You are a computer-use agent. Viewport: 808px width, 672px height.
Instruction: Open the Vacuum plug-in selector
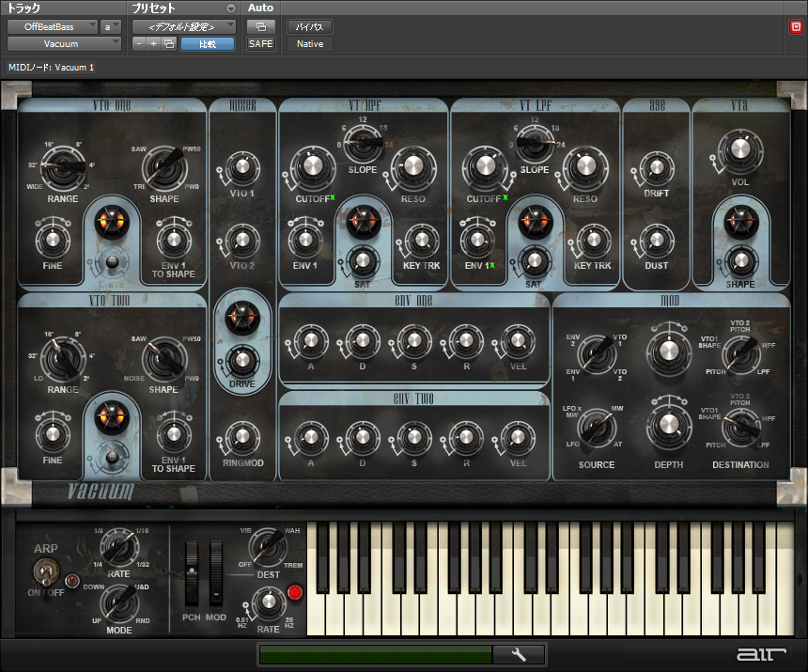click(x=65, y=44)
